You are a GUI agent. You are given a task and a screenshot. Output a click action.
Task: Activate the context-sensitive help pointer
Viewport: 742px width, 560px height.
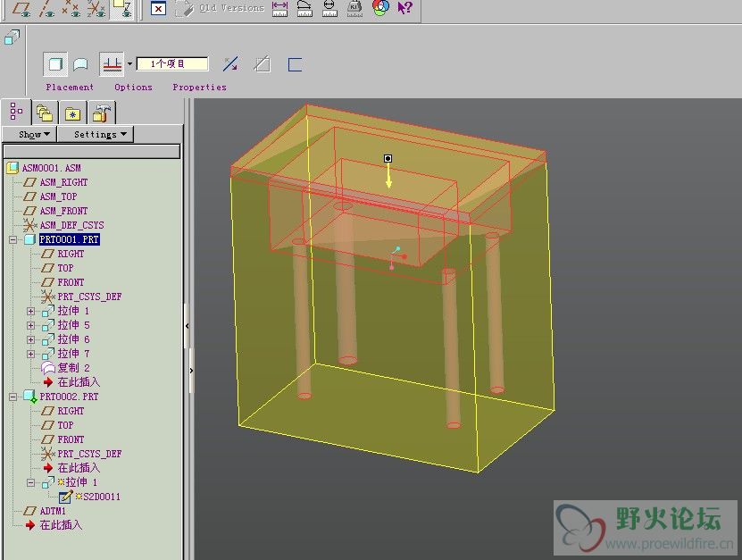point(405,7)
